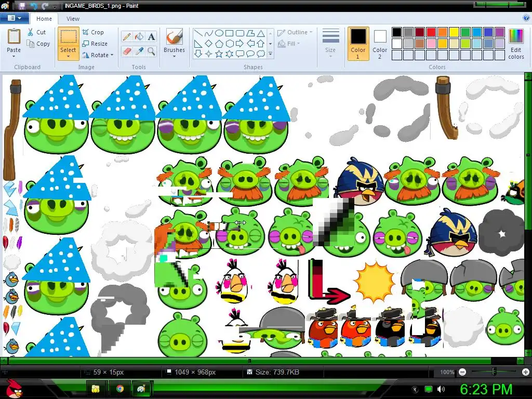Open Chrome from the taskbar
532x399 pixels.
[119, 389]
